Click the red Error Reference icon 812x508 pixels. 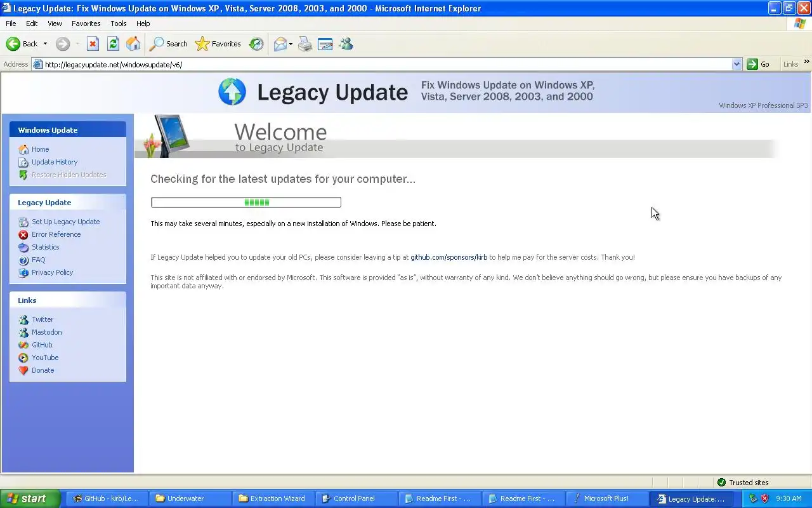[23, 234]
